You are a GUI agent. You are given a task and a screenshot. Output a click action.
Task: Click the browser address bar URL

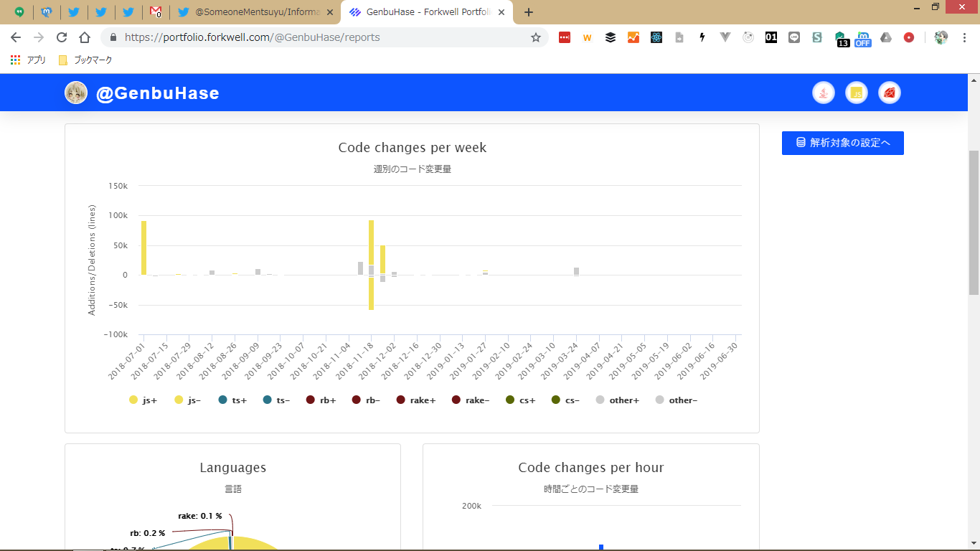tap(287, 37)
